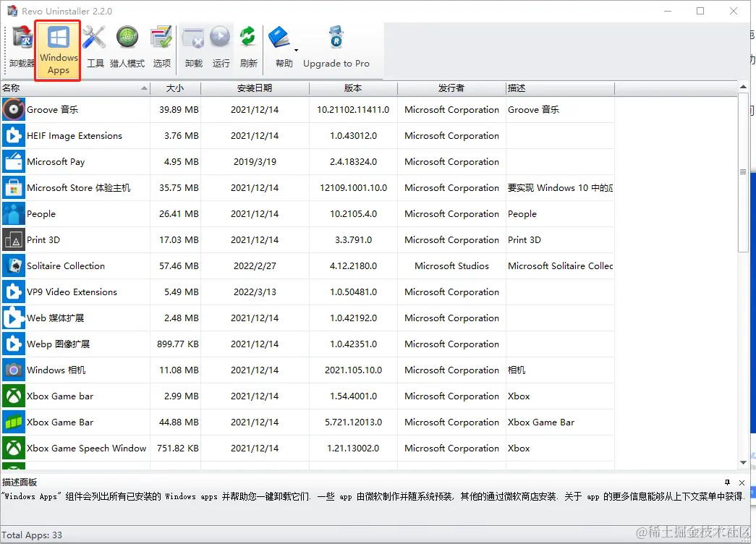Click the Refresh (刷新) toolbar icon
The height and width of the screenshot is (544, 756).
[x=248, y=47]
